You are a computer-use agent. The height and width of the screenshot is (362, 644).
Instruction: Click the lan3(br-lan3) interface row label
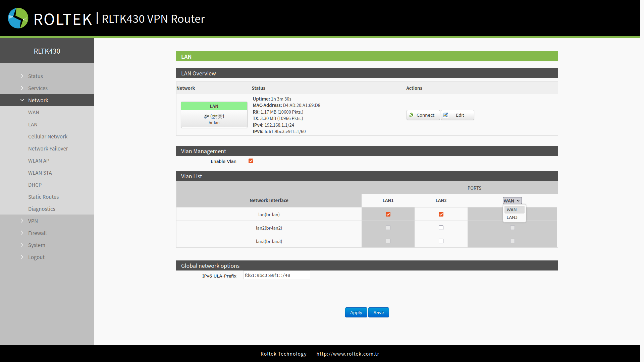click(269, 241)
